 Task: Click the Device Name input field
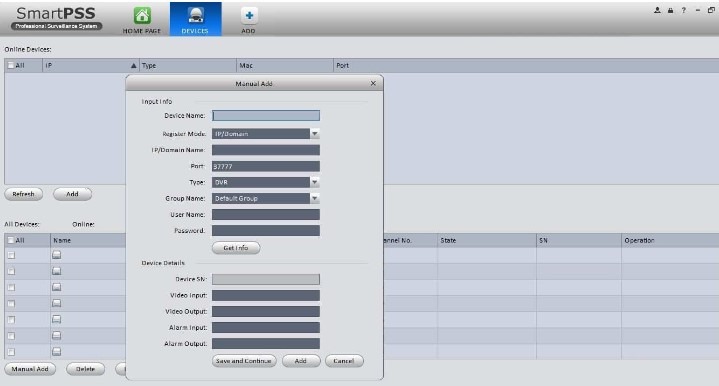click(x=266, y=116)
